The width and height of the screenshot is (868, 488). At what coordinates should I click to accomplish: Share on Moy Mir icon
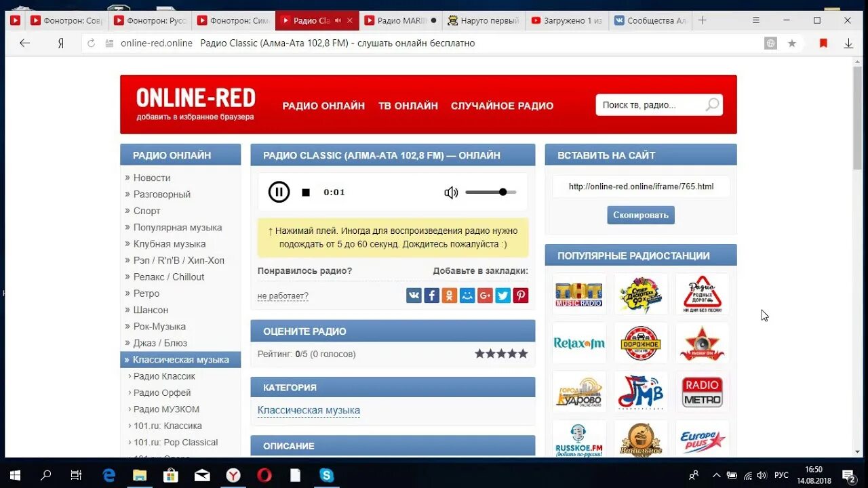[467, 295]
